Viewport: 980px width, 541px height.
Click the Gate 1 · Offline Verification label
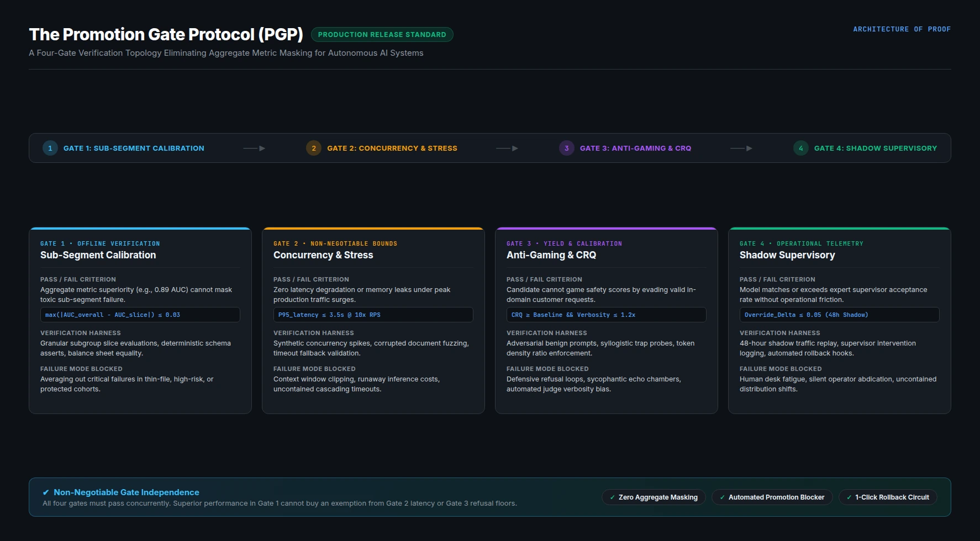tap(100, 243)
